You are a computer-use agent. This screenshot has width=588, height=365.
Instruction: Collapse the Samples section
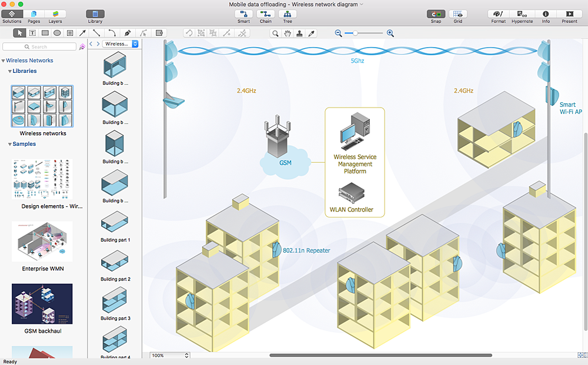(x=10, y=144)
